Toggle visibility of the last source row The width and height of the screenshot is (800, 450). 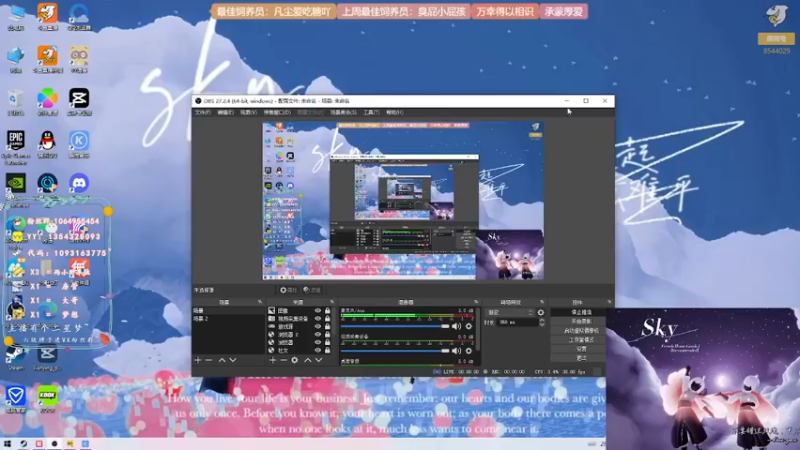pyautogui.click(x=318, y=351)
